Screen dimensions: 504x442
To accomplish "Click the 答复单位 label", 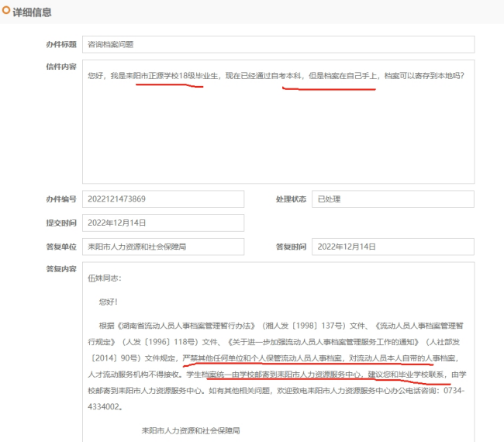I will click(x=61, y=247).
